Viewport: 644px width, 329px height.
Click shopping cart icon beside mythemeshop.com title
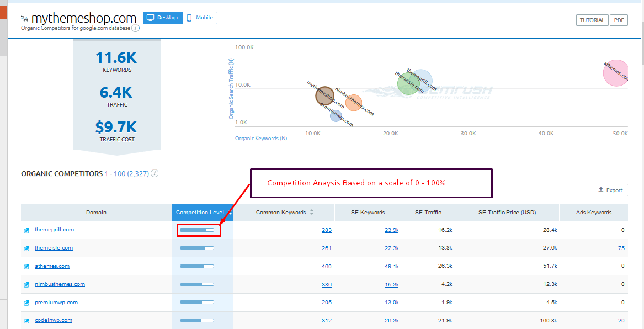[25, 18]
